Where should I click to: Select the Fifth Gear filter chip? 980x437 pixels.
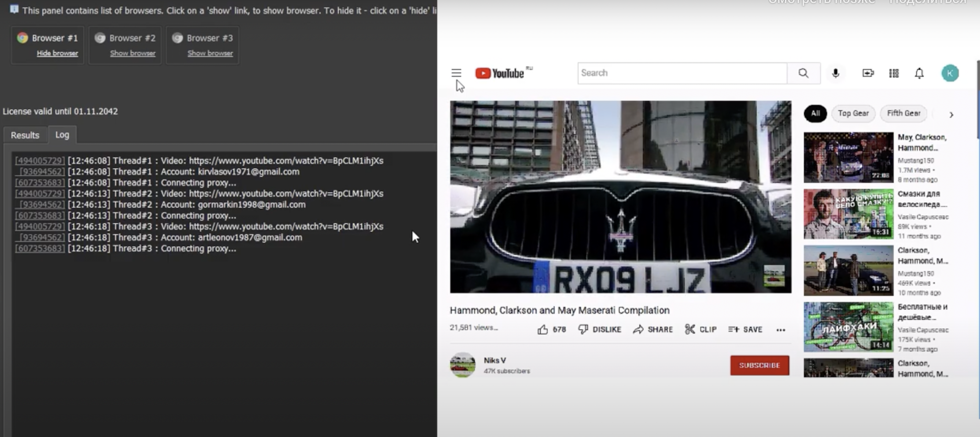904,113
